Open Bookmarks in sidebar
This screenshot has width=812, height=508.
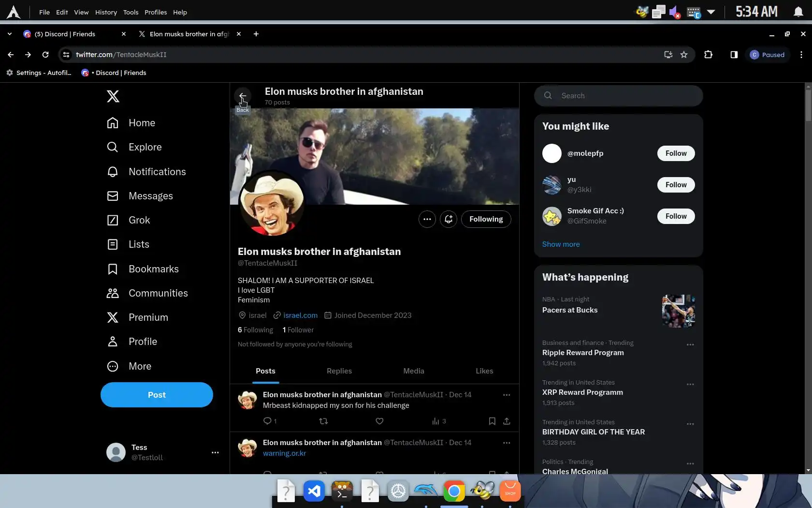(143, 269)
